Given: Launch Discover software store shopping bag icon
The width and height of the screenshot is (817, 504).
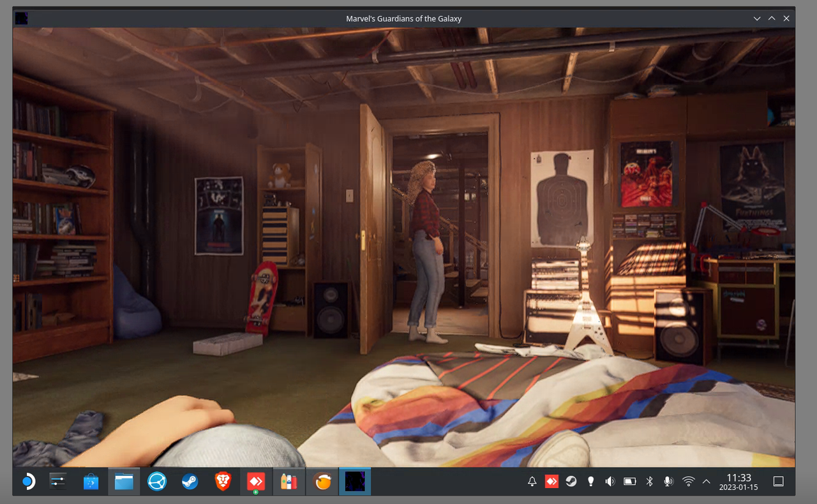Looking at the screenshot, I should pos(91,482).
